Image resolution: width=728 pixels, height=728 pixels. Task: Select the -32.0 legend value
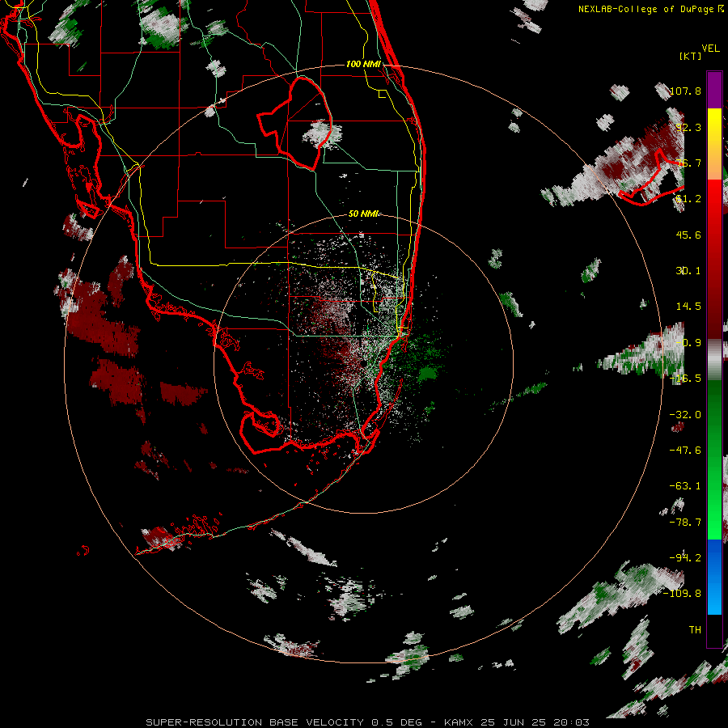[x=685, y=415]
